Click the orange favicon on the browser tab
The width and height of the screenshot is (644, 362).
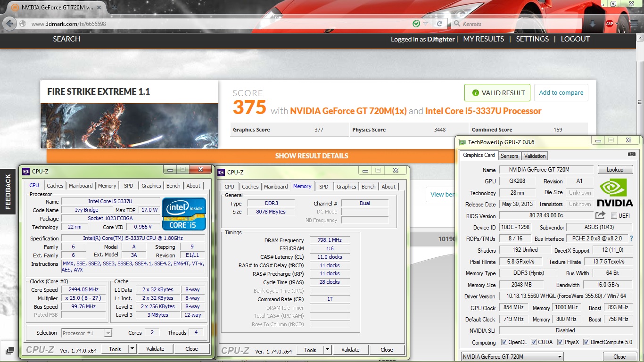(15, 7)
